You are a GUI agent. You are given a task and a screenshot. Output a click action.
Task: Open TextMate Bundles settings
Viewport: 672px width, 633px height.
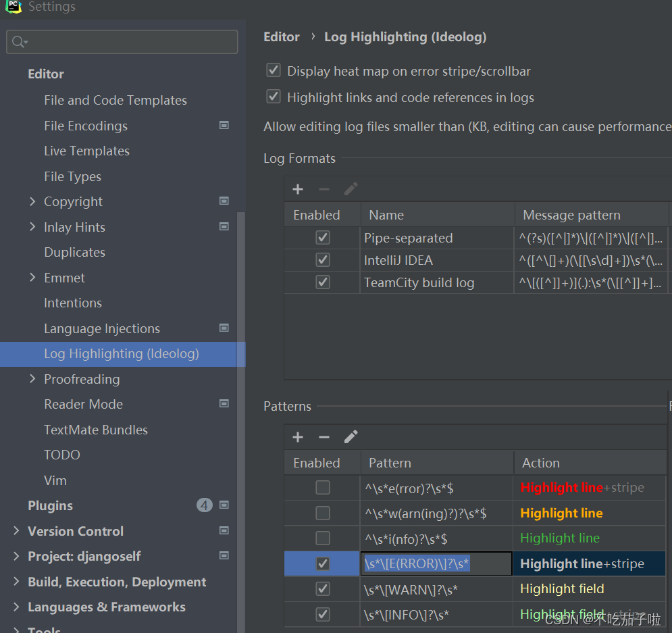[x=96, y=430]
